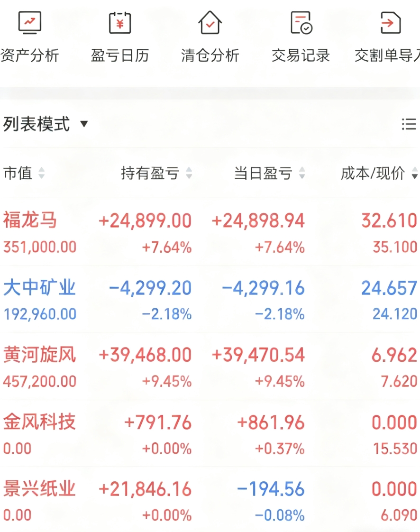
Task: Sort by 市值 column arrows
Action: point(41,174)
